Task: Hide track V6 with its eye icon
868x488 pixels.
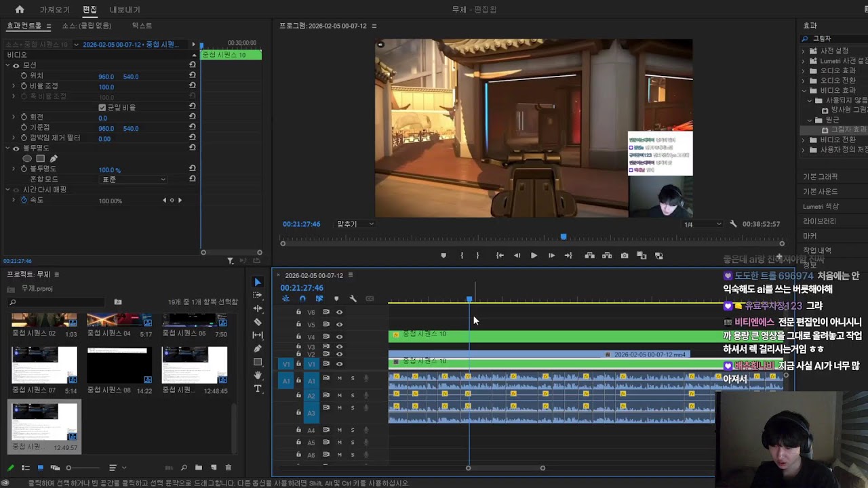Action: coord(339,312)
